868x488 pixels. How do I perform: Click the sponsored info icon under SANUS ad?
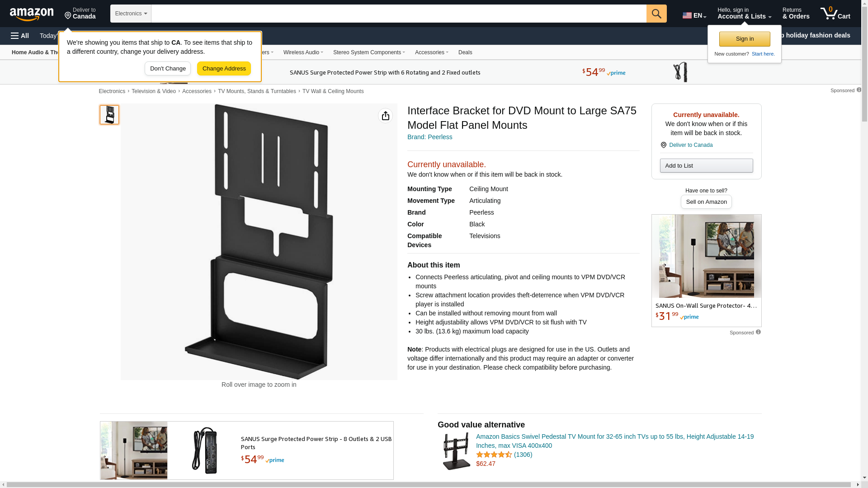pos(758,332)
